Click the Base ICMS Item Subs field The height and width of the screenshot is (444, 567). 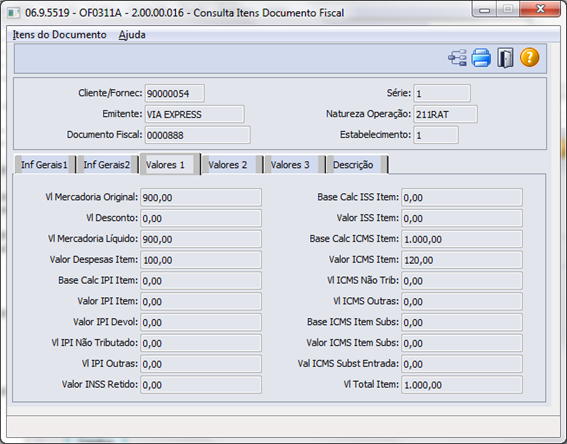462,322
